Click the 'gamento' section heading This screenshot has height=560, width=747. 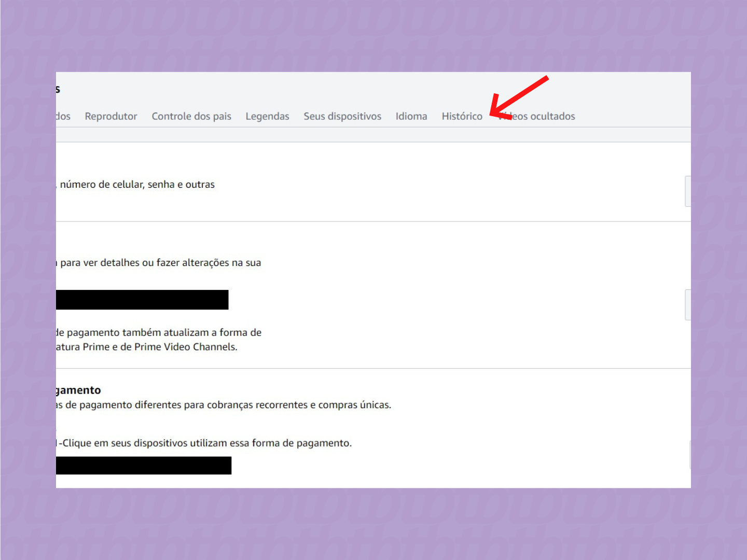tap(78, 390)
